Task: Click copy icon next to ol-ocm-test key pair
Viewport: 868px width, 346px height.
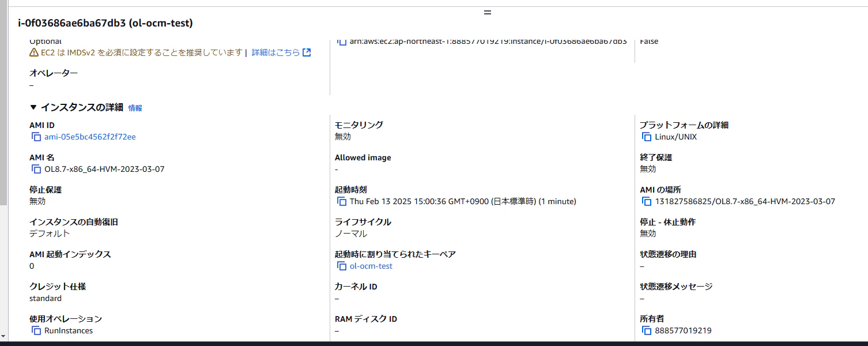Action: (342, 266)
